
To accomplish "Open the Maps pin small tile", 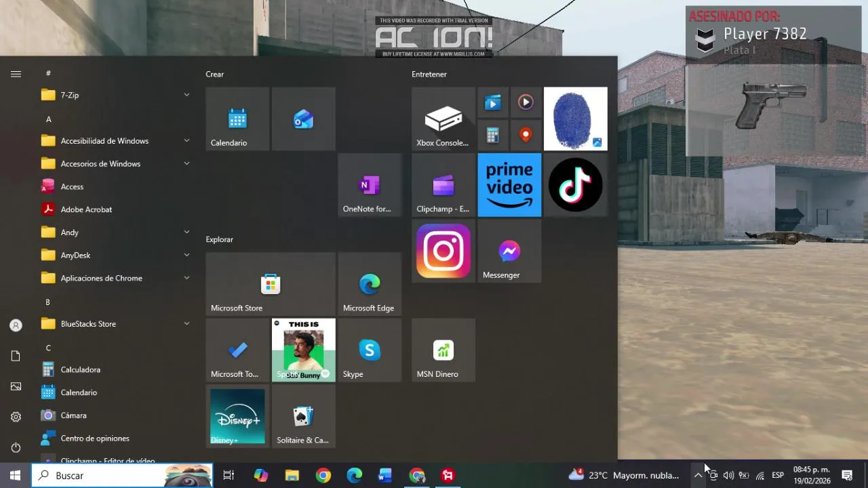I will tap(526, 135).
